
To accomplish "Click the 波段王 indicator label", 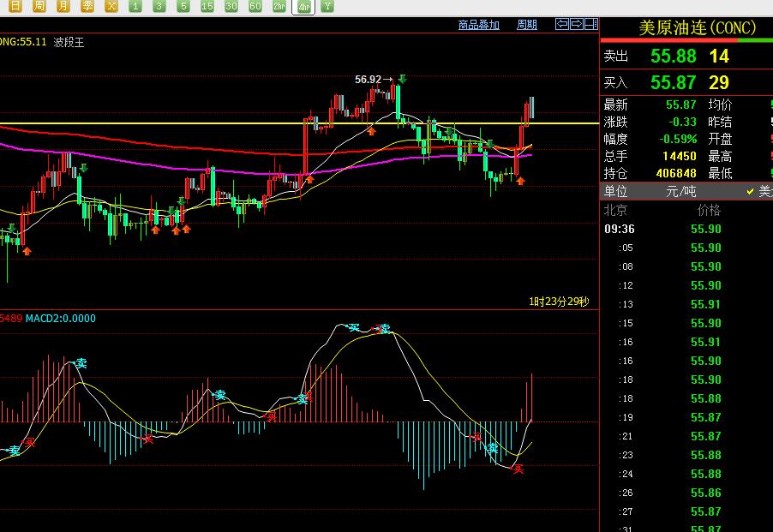I will 69,41.
